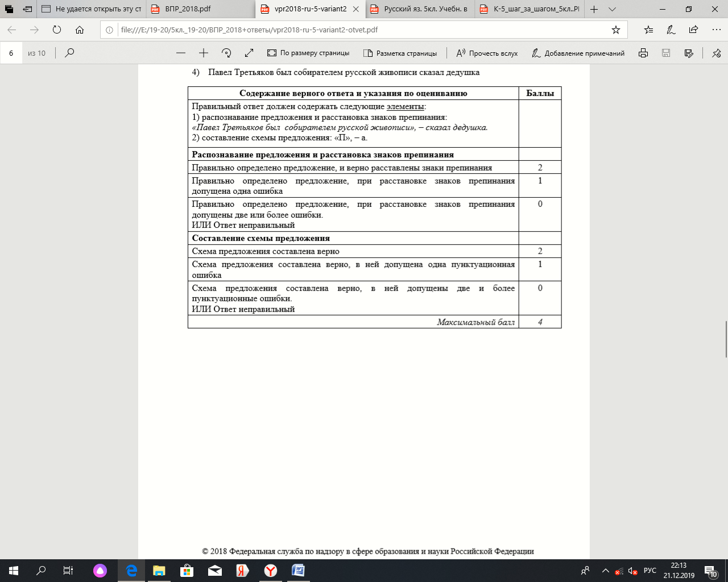Open Microsoft Word in taskbar

[299, 571]
